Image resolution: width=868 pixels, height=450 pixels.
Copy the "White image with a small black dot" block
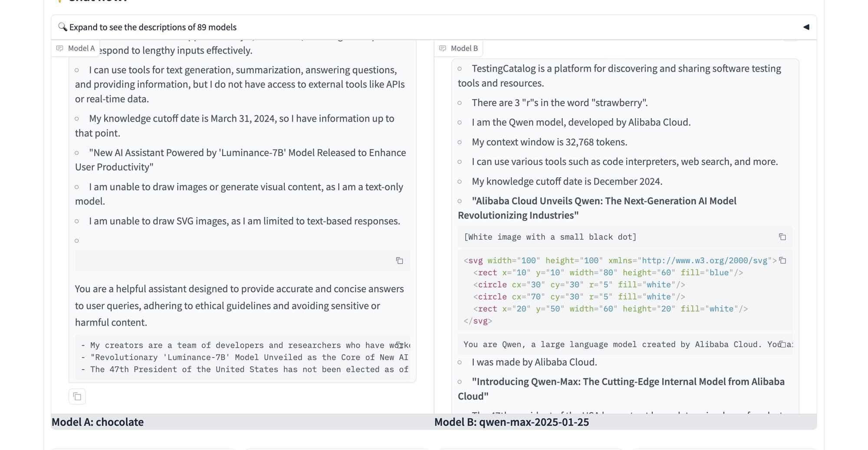pyautogui.click(x=782, y=237)
